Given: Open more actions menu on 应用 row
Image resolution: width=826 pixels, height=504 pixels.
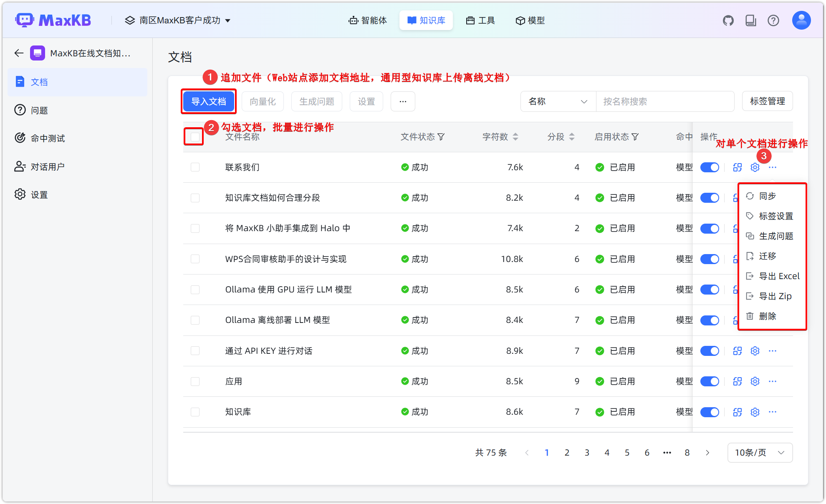Looking at the screenshot, I should (772, 381).
